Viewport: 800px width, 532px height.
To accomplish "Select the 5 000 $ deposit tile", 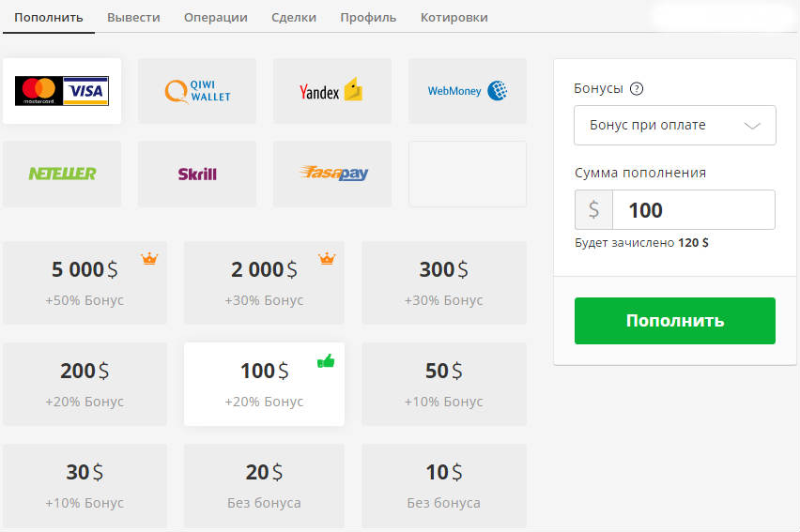I will point(85,282).
